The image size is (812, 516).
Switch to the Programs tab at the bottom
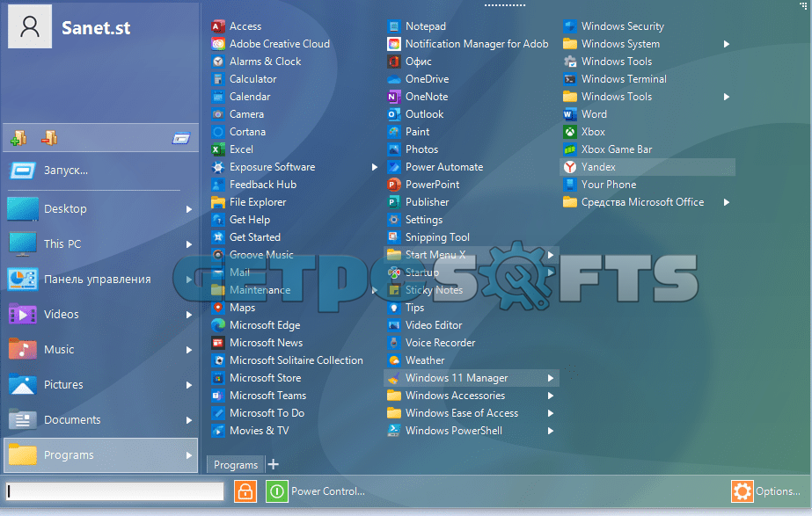(x=236, y=465)
